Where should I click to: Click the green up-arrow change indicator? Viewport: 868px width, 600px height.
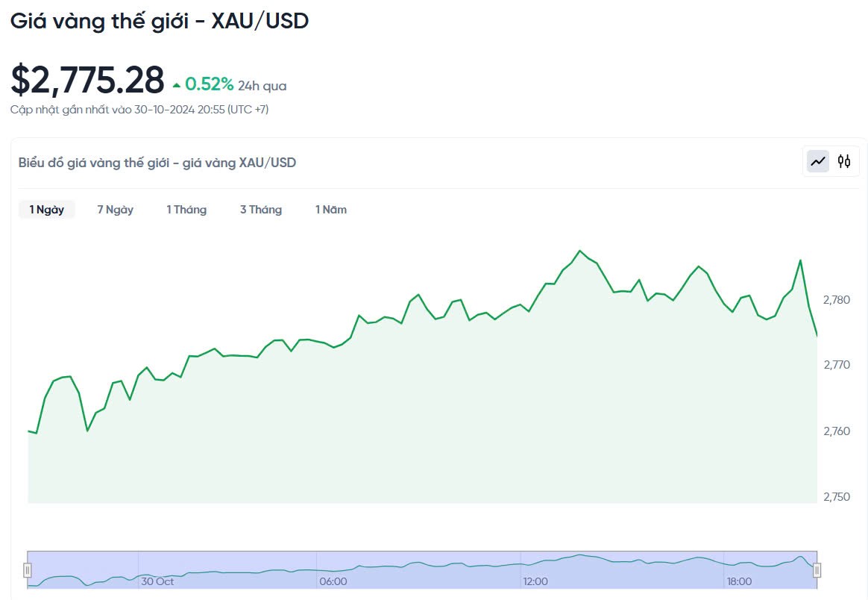click(177, 85)
